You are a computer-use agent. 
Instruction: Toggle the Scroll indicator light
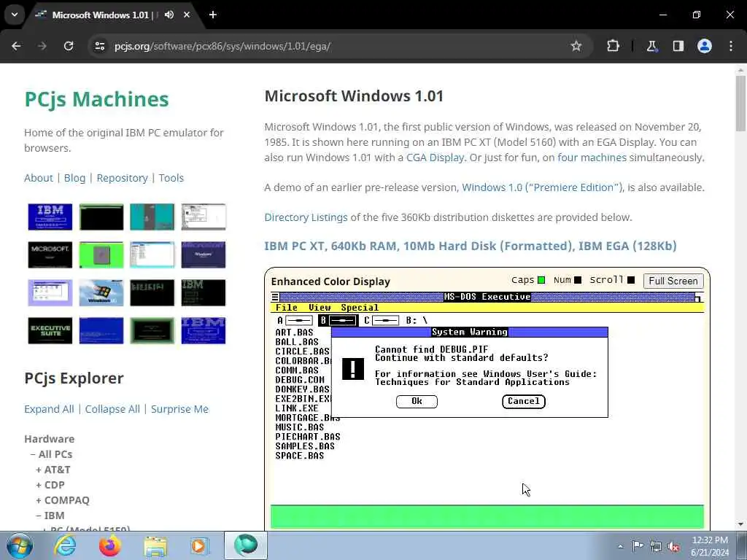[631, 280]
